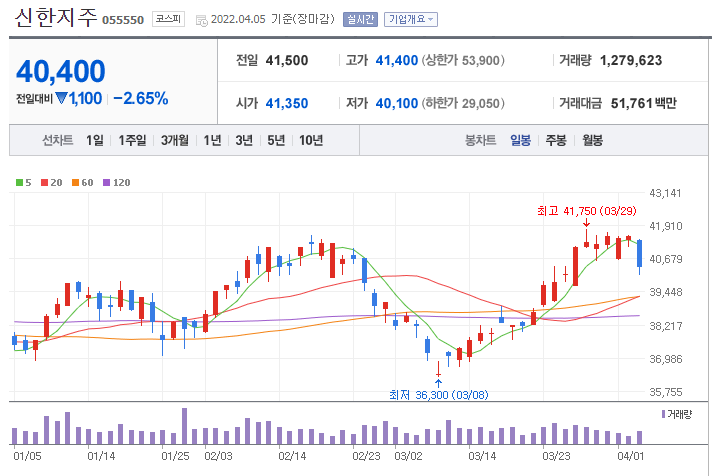
Task: Select the 5년 line chart tab
Action: [x=276, y=140]
